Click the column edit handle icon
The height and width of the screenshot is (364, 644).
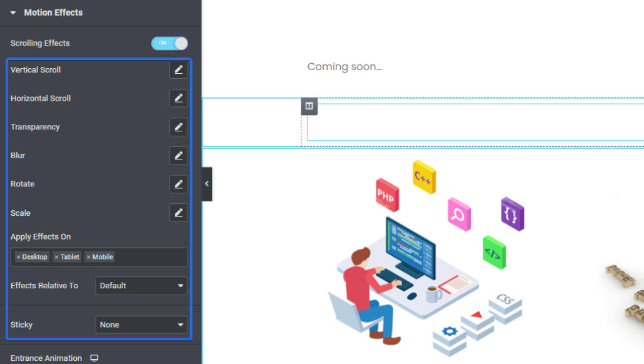[x=309, y=106]
